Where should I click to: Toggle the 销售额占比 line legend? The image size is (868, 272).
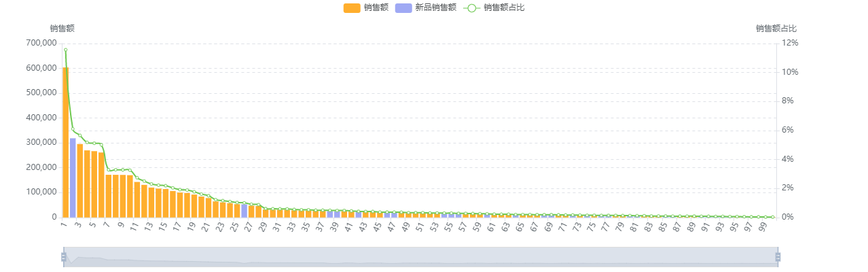494,8
